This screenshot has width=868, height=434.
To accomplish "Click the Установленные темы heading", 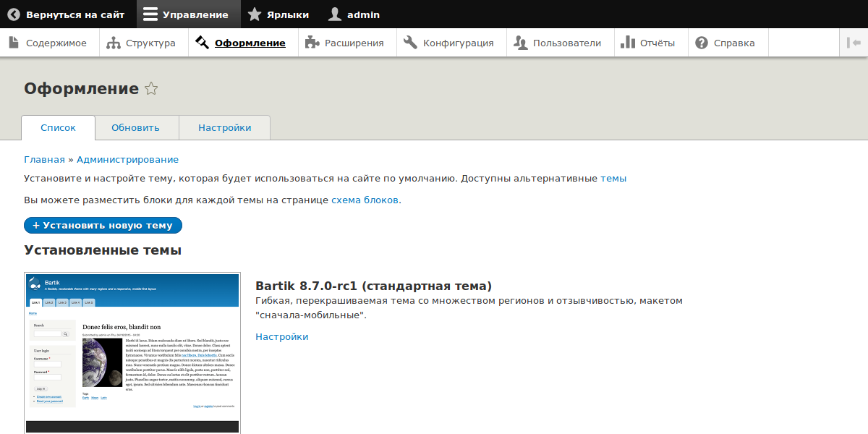I will pyautogui.click(x=103, y=250).
